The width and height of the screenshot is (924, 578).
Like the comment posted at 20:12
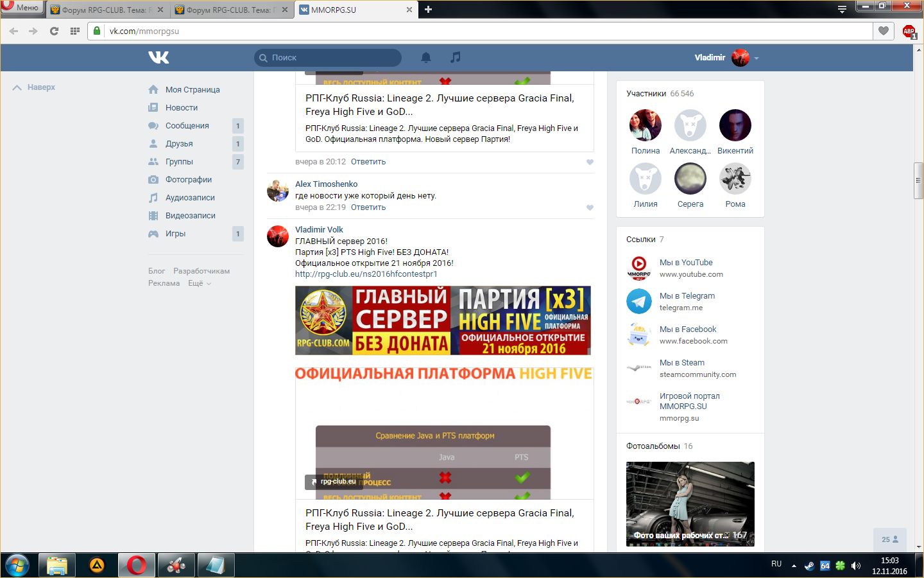(x=590, y=162)
